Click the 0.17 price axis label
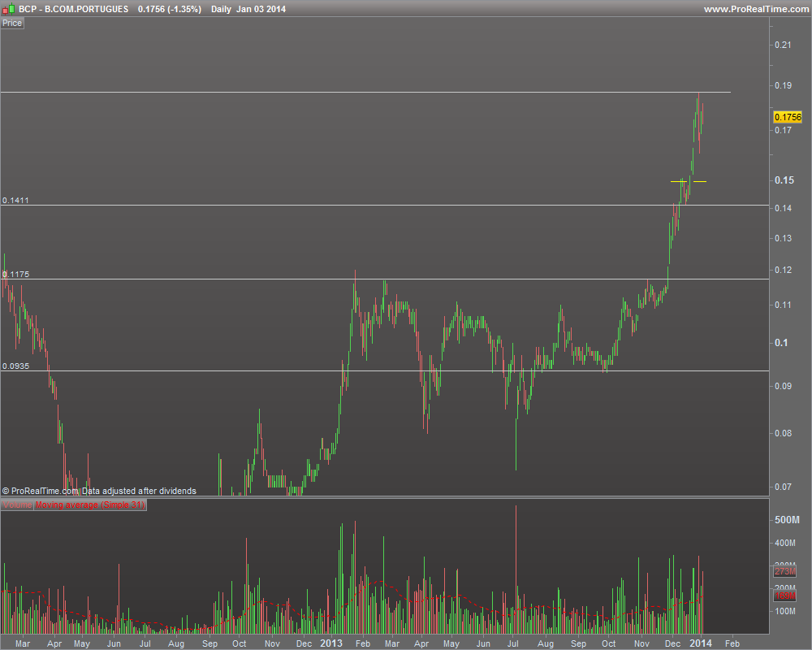812x650 pixels. click(783, 130)
